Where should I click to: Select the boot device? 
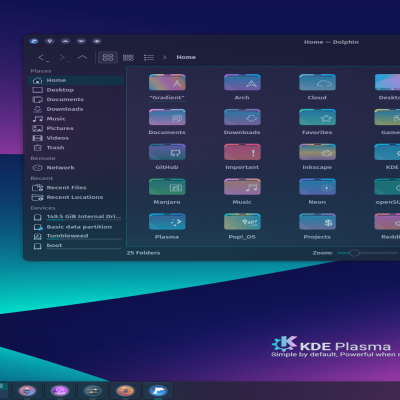point(76,246)
